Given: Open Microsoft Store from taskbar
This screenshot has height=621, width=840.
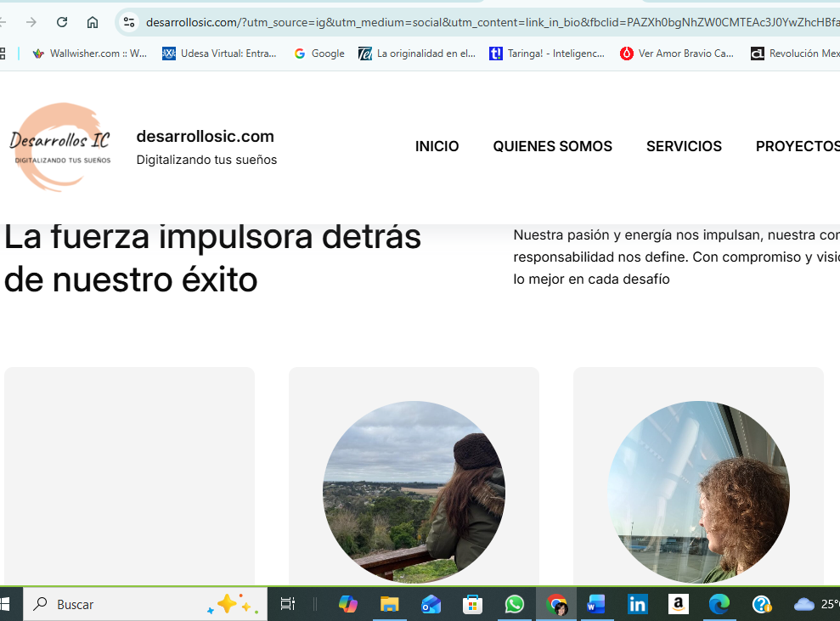Looking at the screenshot, I should coord(472,604).
